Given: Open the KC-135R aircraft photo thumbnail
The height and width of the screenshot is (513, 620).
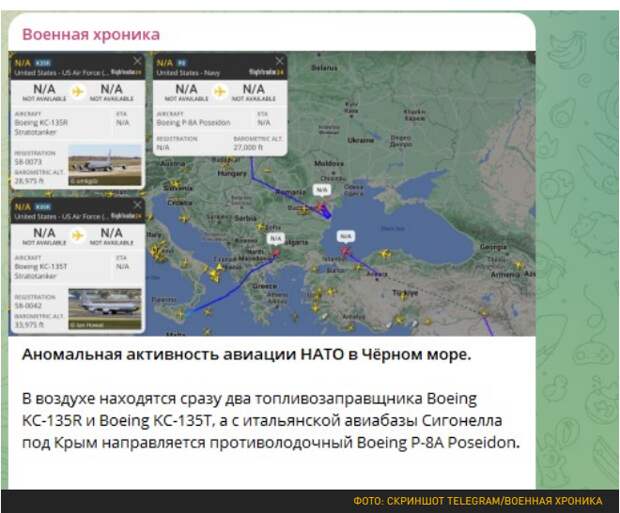Looking at the screenshot, I should pos(105,165).
